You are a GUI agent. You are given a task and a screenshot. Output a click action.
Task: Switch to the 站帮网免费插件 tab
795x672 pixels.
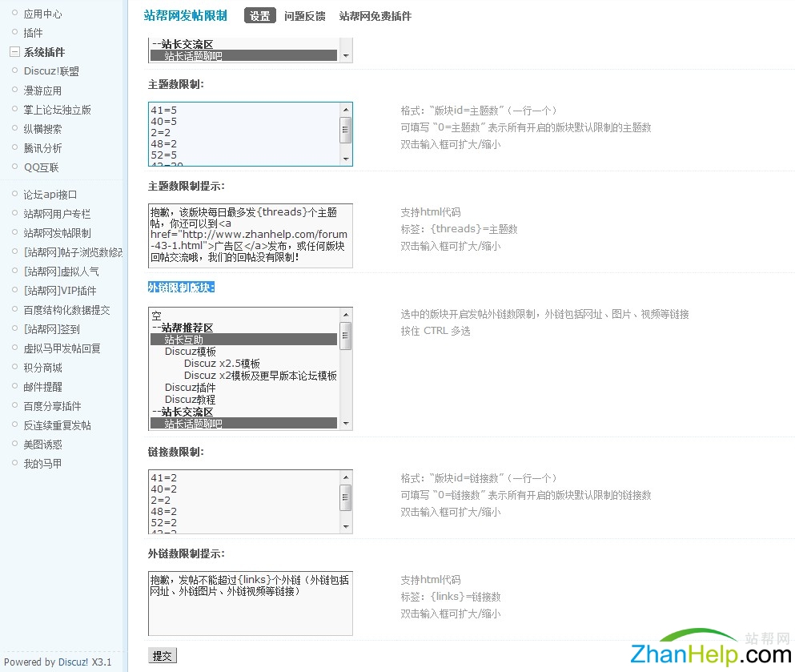[x=374, y=14]
